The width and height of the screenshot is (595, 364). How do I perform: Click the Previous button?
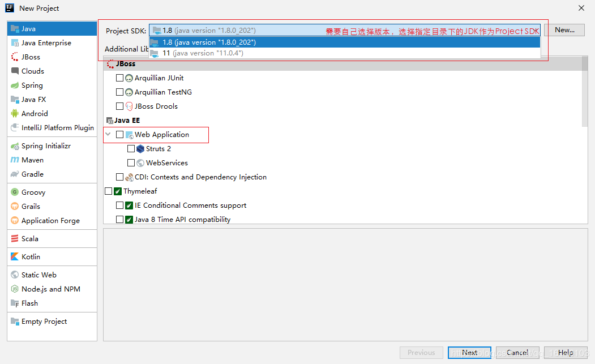421,353
